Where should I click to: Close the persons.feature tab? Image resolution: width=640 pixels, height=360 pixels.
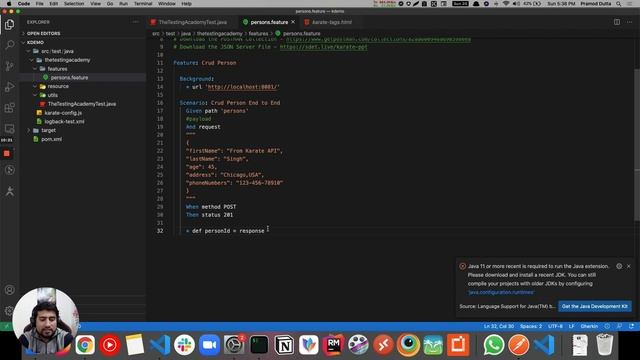[x=293, y=22]
